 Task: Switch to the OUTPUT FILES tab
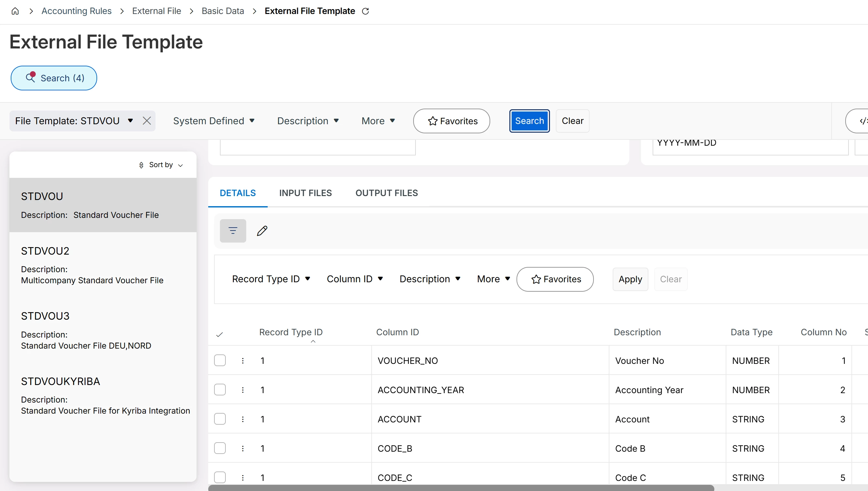tap(387, 193)
